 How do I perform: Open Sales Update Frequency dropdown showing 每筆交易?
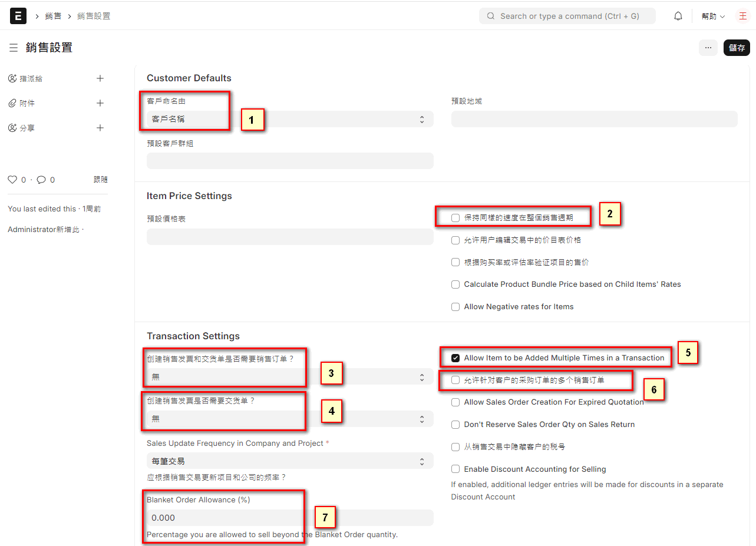(290, 461)
